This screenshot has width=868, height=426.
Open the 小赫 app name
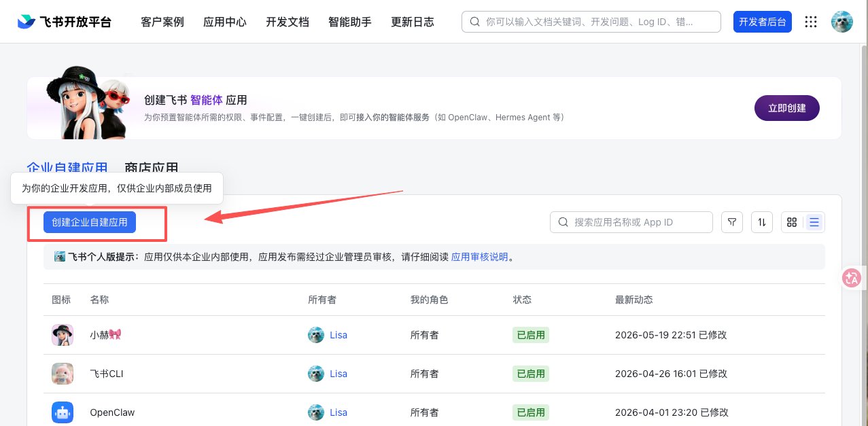pos(105,335)
